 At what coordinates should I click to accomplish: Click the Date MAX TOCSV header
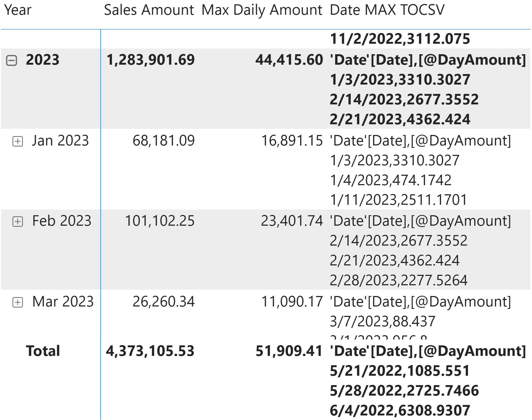(387, 10)
